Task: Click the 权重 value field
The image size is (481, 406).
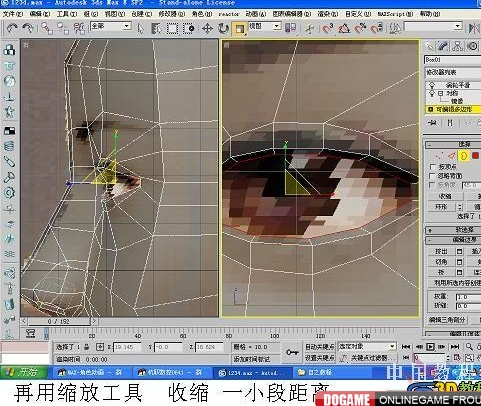Action: 468,297
